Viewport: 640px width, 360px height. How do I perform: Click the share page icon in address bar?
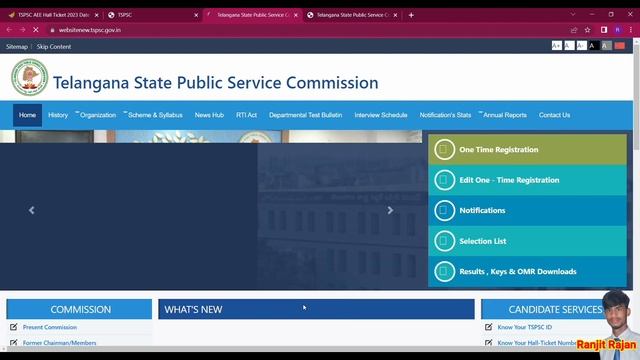click(x=574, y=30)
